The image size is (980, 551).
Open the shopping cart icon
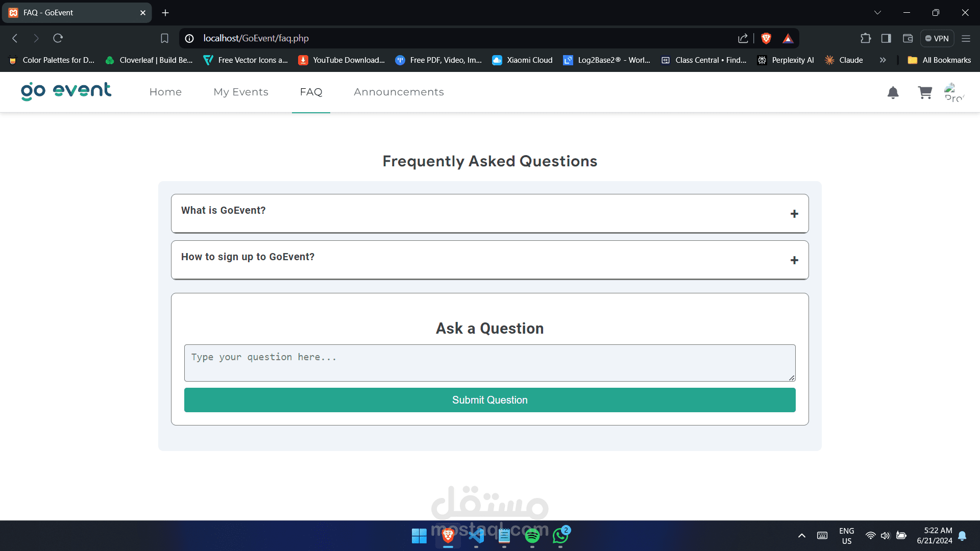pos(925,92)
